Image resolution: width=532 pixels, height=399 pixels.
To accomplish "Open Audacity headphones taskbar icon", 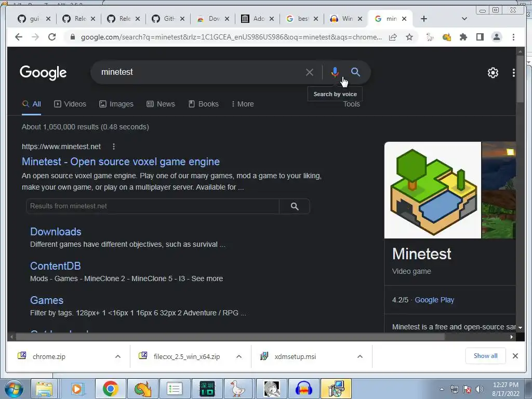I will point(303,389).
